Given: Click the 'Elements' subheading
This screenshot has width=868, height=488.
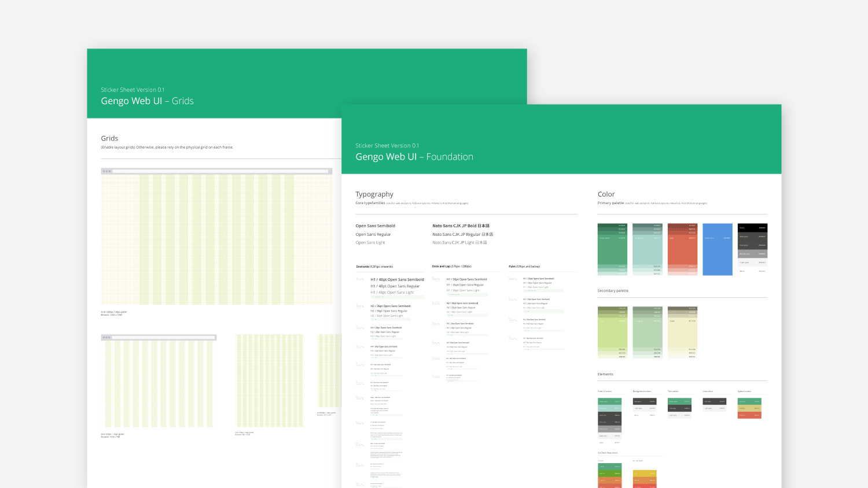Looking at the screenshot, I should 605,374.
